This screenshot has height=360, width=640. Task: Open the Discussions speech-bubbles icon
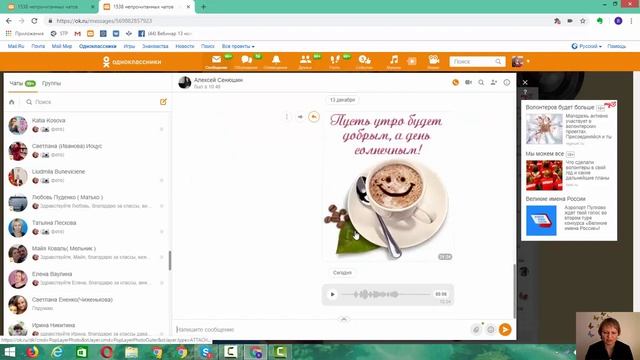coord(247,60)
